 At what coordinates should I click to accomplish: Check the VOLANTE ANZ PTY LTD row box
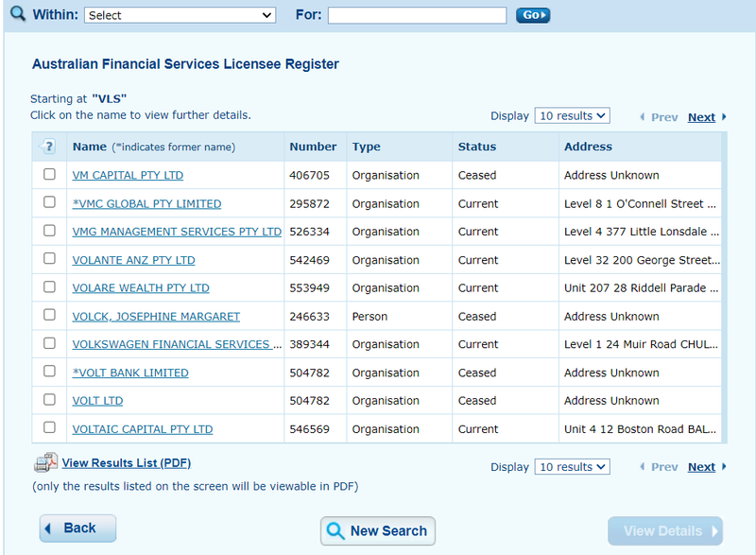tap(49, 258)
